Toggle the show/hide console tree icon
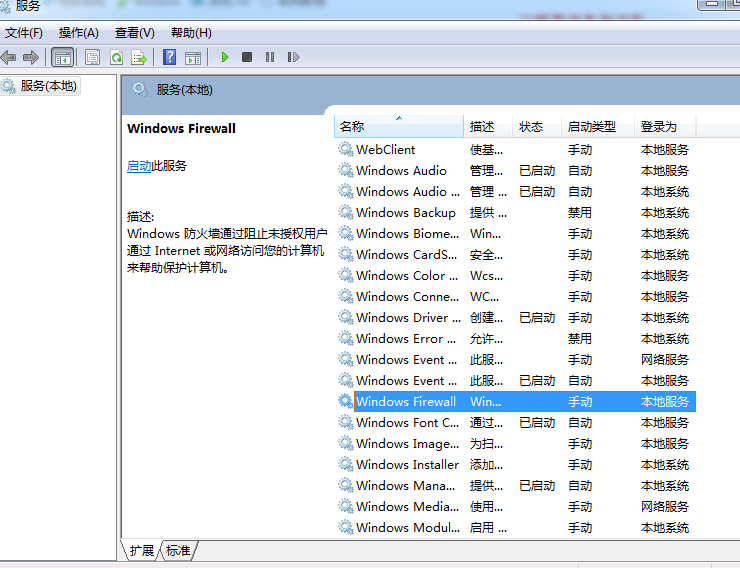 coord(63,58)
